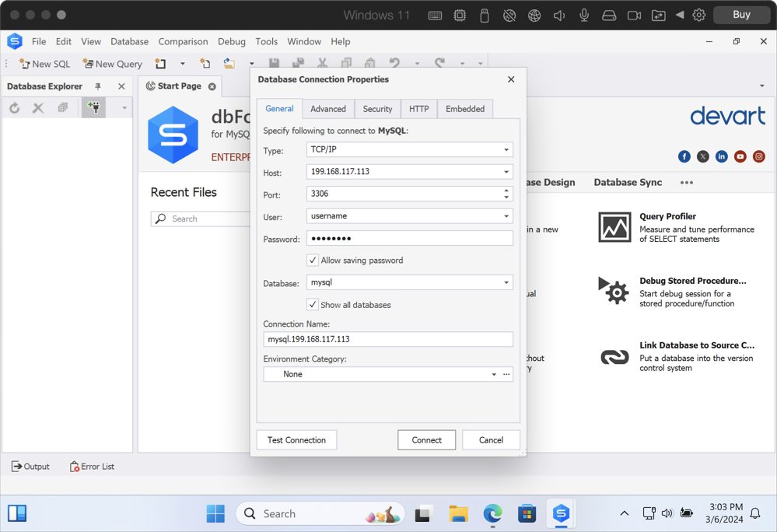The width and height of the screenshot is (777, 532).
Task: Click the New Query toolbar button
Action: pyautogui.click(x=113, y=64)
